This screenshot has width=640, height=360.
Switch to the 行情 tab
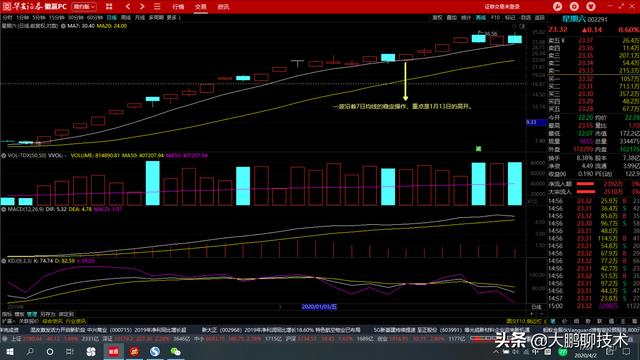click(x=178, y=7)
